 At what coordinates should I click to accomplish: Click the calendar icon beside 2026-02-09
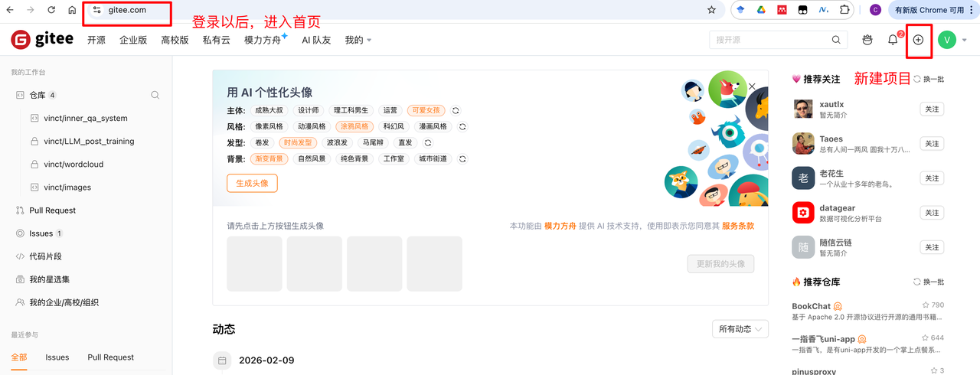coord(222,360)
